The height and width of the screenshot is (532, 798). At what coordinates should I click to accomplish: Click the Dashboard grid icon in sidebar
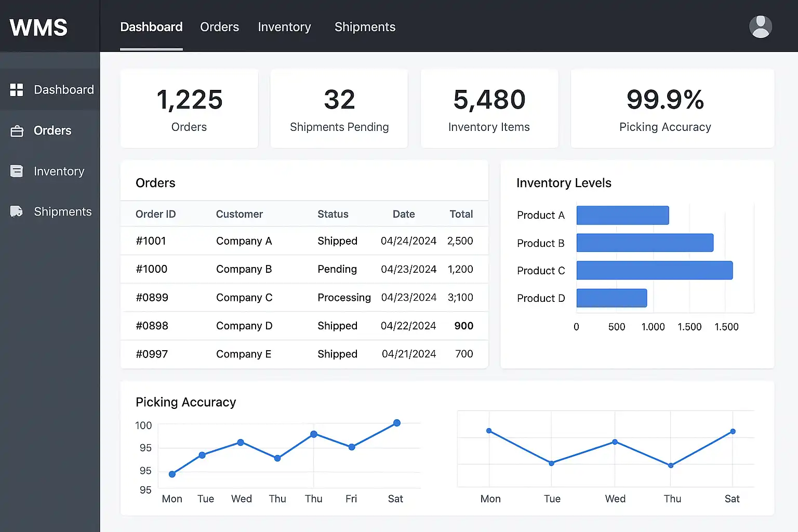[17, 90]
